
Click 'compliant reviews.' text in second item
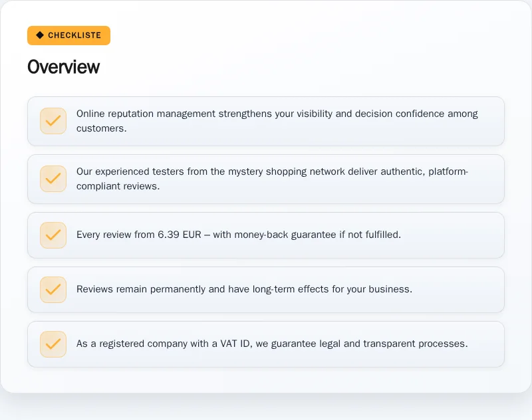coord(118,186)
